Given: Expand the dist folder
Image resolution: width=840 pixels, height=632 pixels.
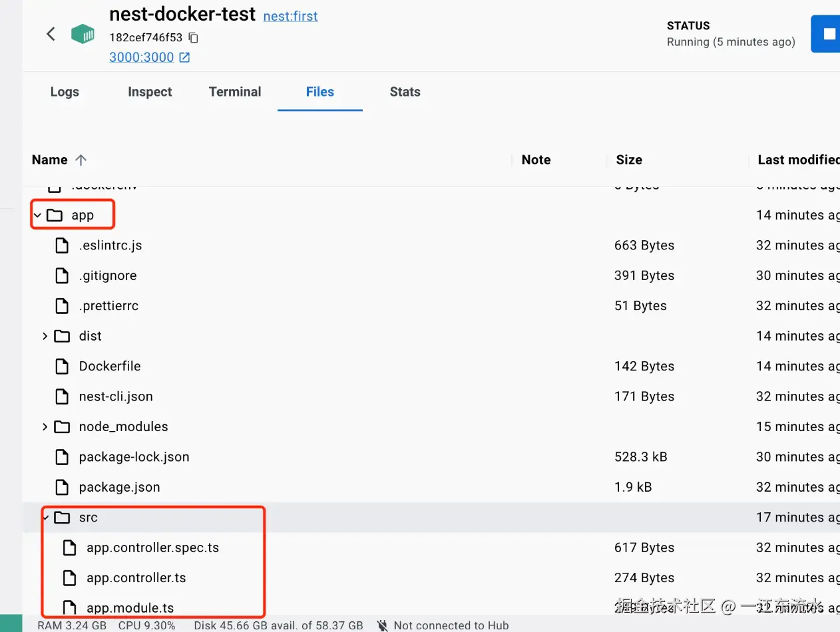Looking at the screenshot, I should click(45, 337).
